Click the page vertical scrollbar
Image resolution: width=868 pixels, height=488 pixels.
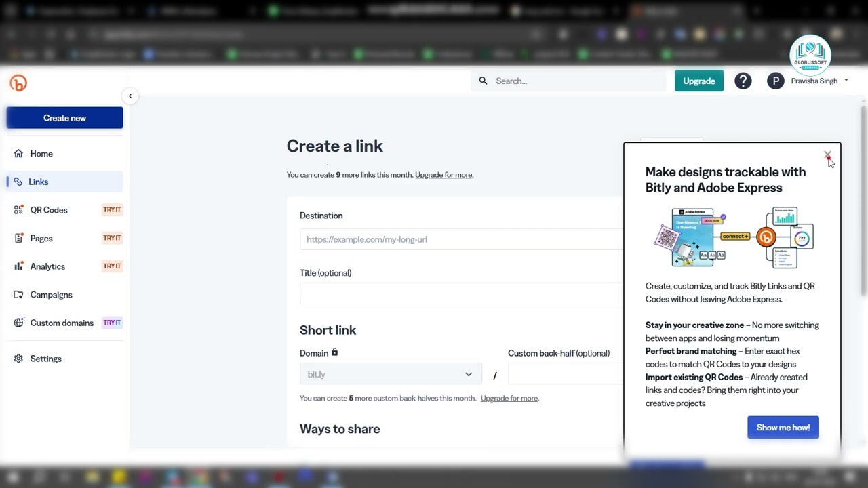[863, 201]
